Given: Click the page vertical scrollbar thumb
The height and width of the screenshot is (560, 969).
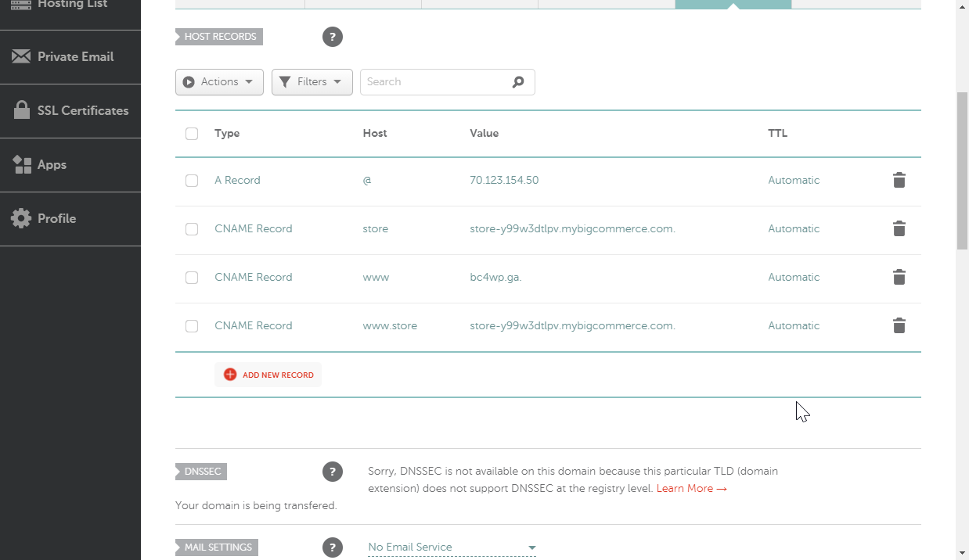Looking at the screenshot, I should (x=962, y=171).
